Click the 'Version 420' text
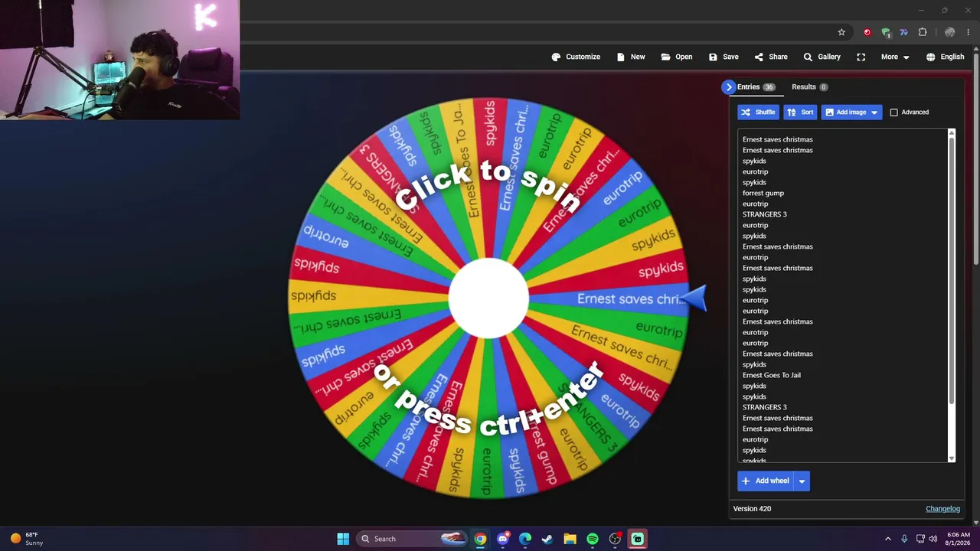Image resolution: width=980 pixels, height=551 pixels. 752,509
